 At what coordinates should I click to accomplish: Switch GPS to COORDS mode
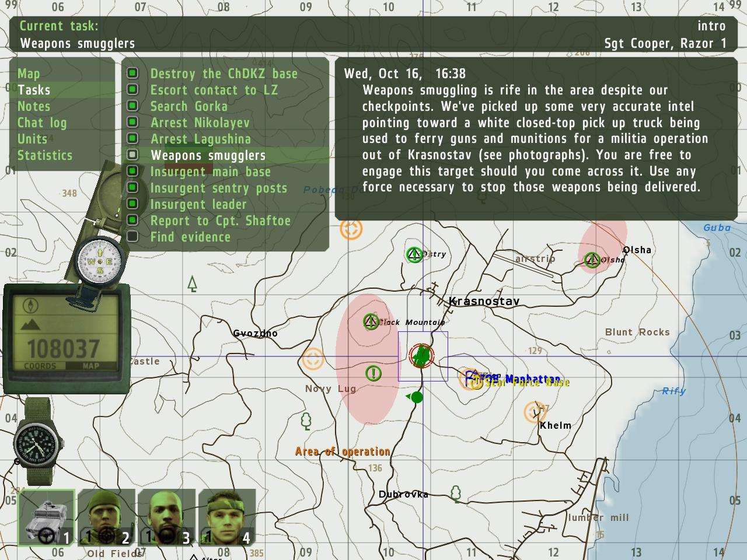tap(40, 366)
